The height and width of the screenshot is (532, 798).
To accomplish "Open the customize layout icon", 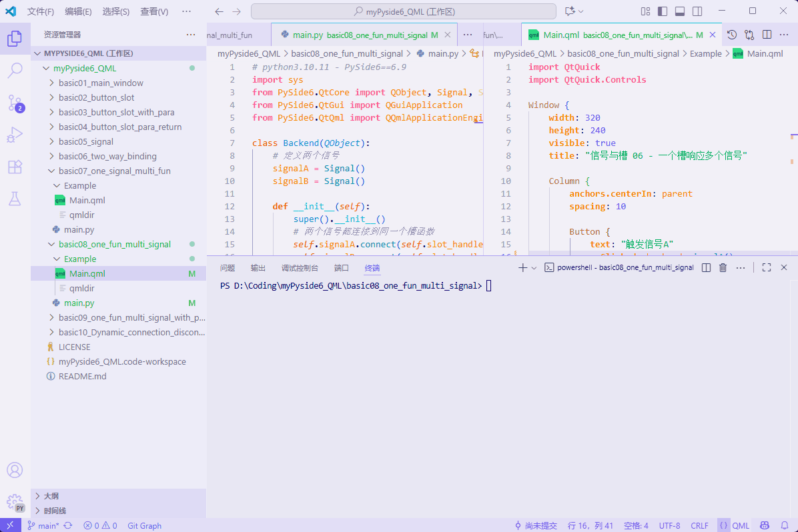I will point(645,11).
